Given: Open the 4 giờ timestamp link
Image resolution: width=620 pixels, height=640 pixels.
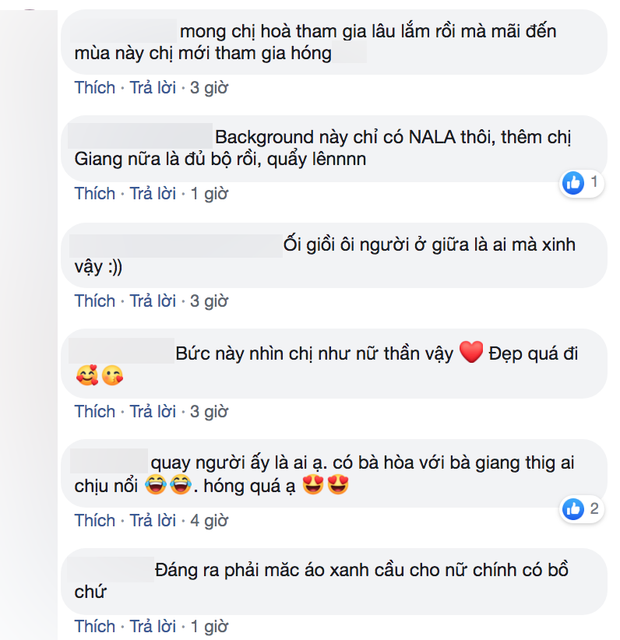Looking at the screenshot, I should (209, 521).
